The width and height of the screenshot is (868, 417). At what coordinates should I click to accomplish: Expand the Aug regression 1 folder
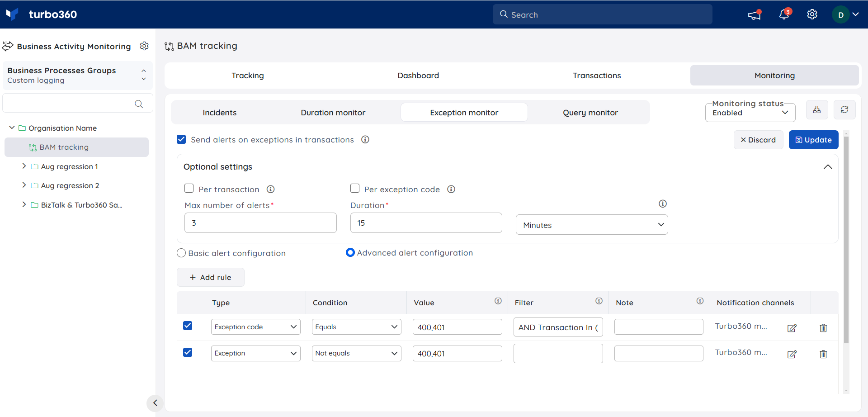[24, 166]
